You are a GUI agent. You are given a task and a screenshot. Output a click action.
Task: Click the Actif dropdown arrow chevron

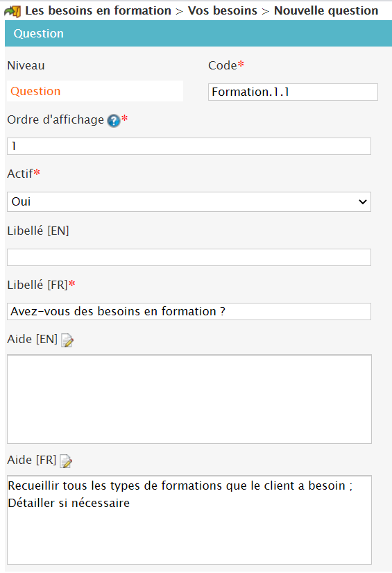click(362, 201)
